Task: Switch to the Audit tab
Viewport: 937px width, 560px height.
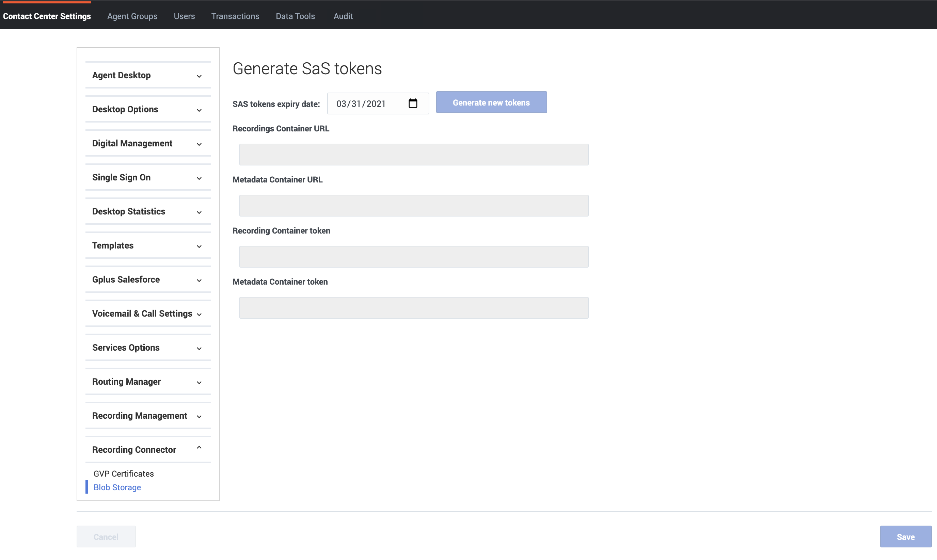Action: [343, 16]
